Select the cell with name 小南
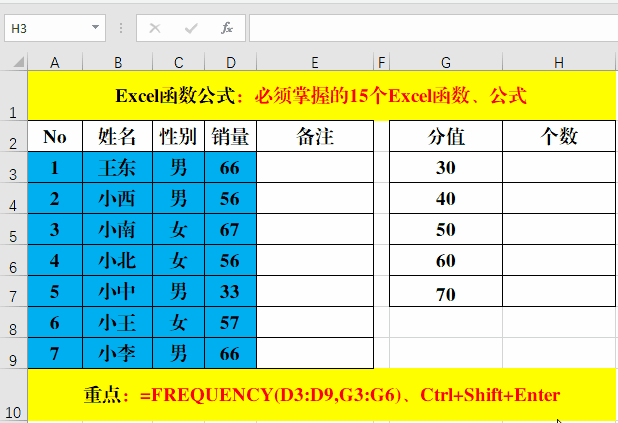This screenshot has height=423, width=618. pyautogui.click(x=117, y=229)
